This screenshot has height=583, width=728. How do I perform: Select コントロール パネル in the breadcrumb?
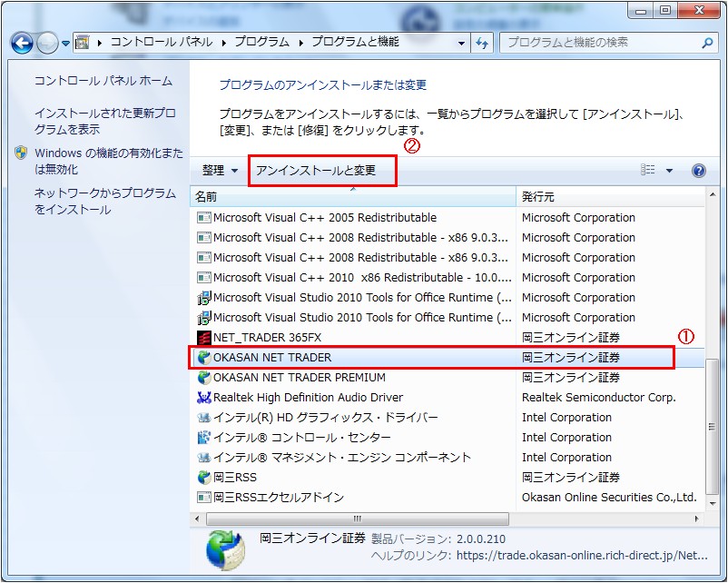click(x=161, y=43)
